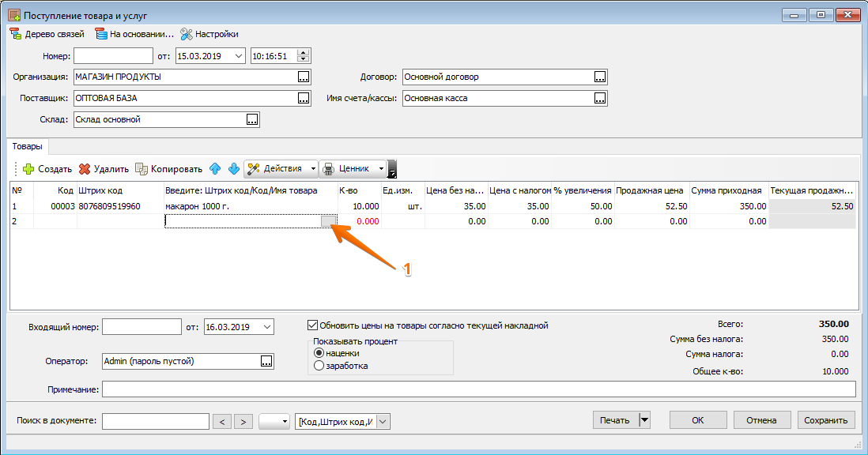This screenshot has width=868, height=455.
Task: Expand the Действия dropdown menu
Action: click(313, 168)
